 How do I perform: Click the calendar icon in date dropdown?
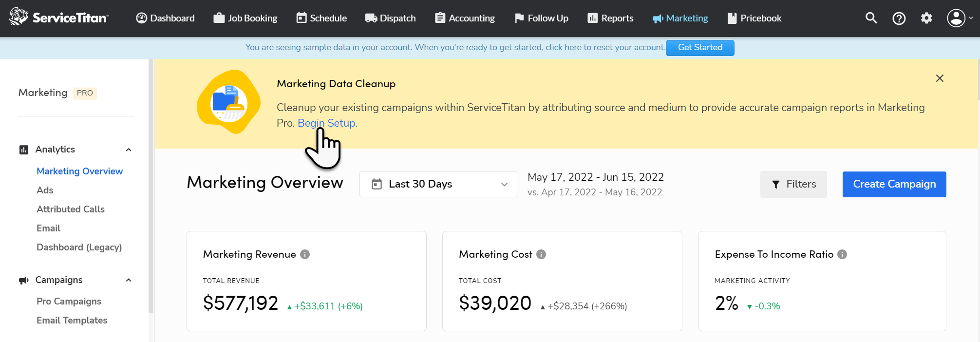coord(377,184)
